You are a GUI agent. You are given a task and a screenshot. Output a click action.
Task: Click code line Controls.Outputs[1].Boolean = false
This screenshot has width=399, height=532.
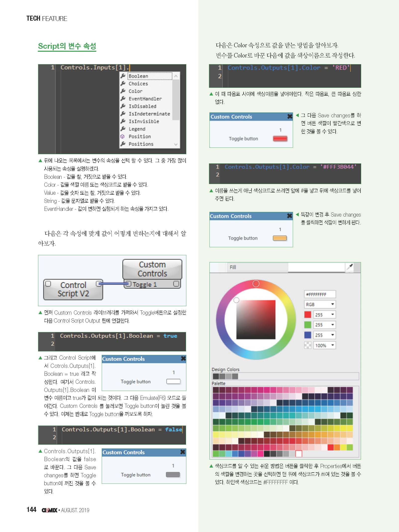(x=122, y=430)
